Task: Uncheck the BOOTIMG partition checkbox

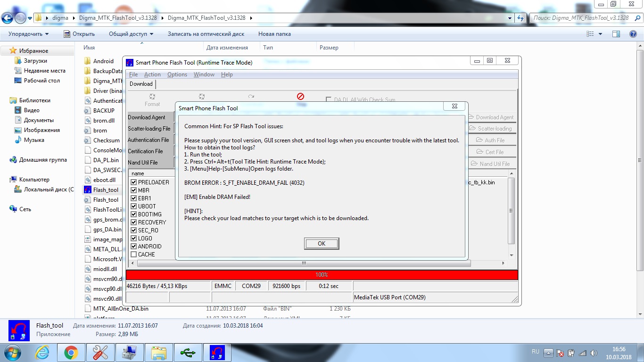Action: tap(134, 214)
